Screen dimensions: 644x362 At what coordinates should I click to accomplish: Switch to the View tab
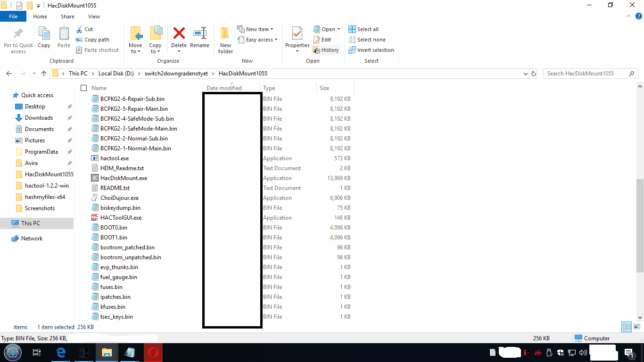coord(94,16)
